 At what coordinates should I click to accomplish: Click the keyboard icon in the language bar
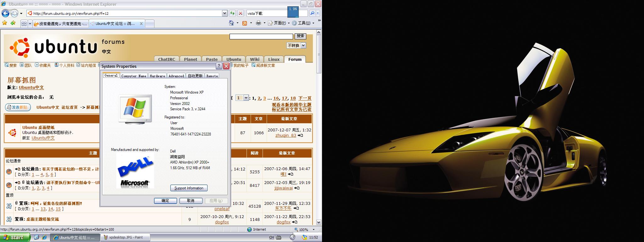(279, 237)
